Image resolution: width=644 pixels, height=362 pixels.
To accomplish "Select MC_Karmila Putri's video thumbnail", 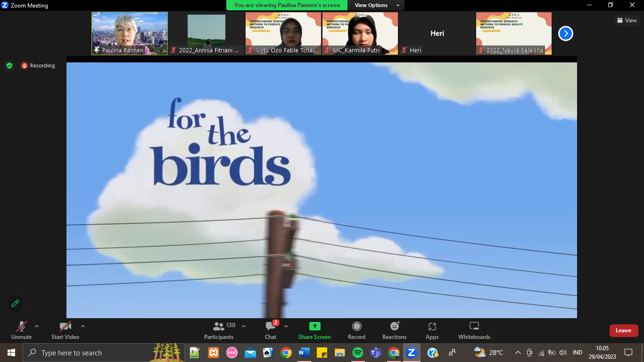I will [x=360, y=33].
